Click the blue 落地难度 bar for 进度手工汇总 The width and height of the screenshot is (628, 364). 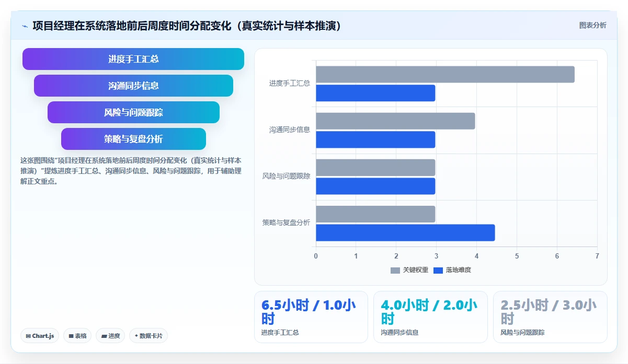[x=375, y=93]
